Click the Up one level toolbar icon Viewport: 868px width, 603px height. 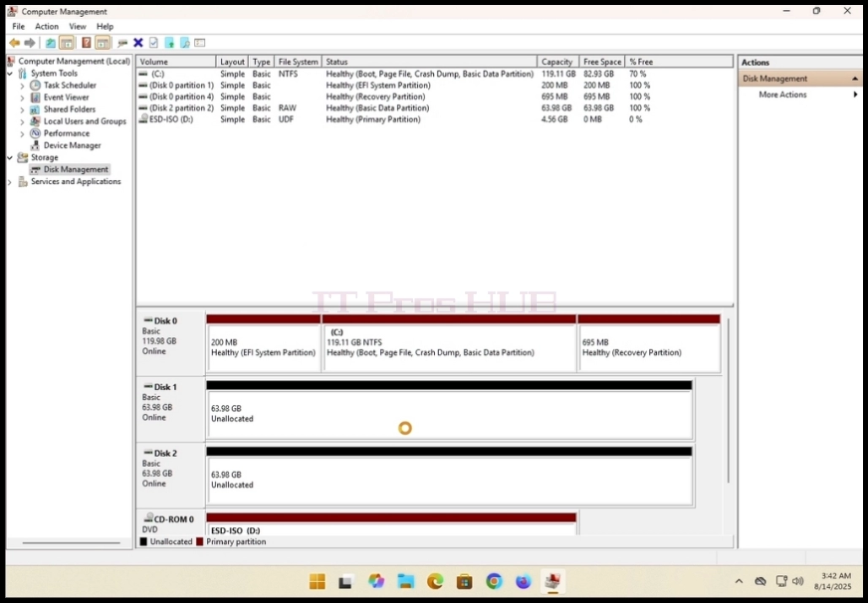pyautogui.click(x=51, y=42)
